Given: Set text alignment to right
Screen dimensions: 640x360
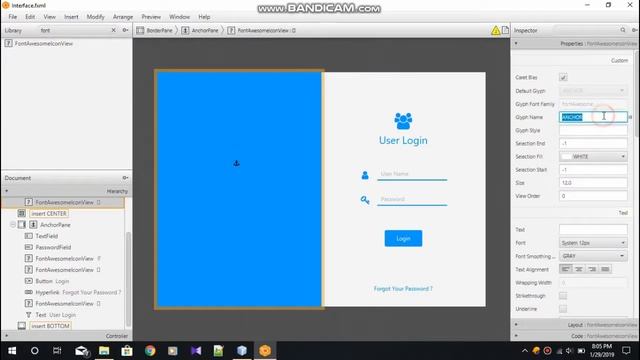Looking at the screenshot, I should click(x=592, y=269).
